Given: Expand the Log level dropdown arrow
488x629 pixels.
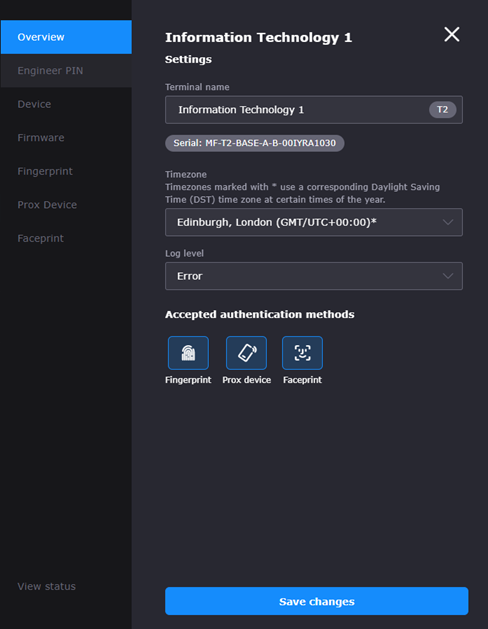Looking at the screenshot, I should (x=448, y=276).
